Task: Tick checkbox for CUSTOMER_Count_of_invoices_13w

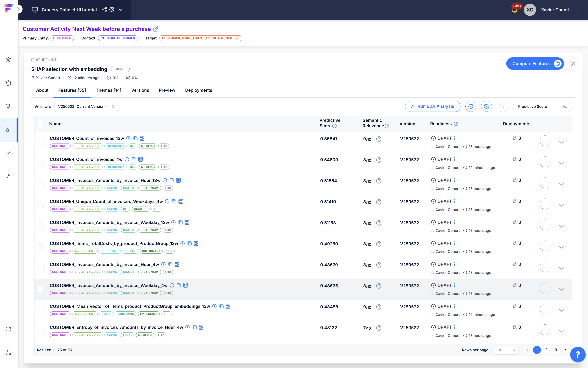Action: click(41, 142)
